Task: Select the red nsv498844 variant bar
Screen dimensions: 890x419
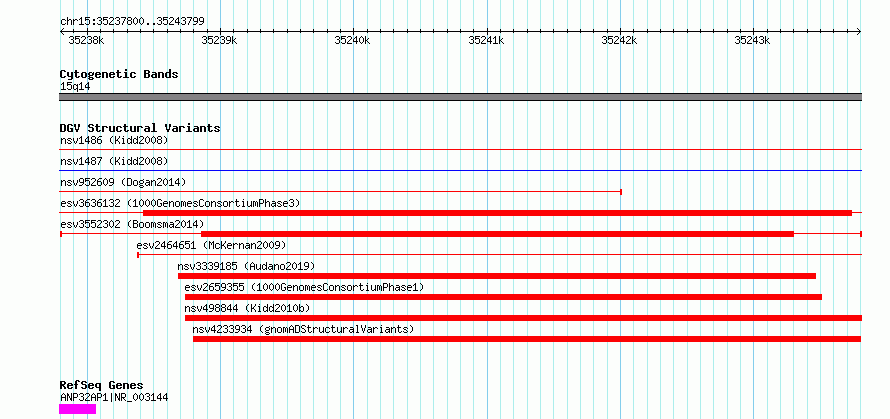Action: 523,318
